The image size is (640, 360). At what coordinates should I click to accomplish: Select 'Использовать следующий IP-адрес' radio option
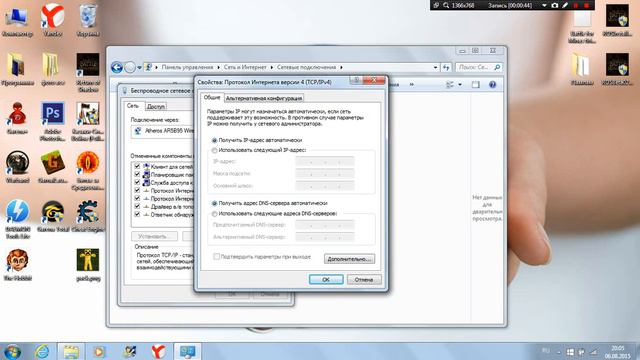click(x=214, y=150)
